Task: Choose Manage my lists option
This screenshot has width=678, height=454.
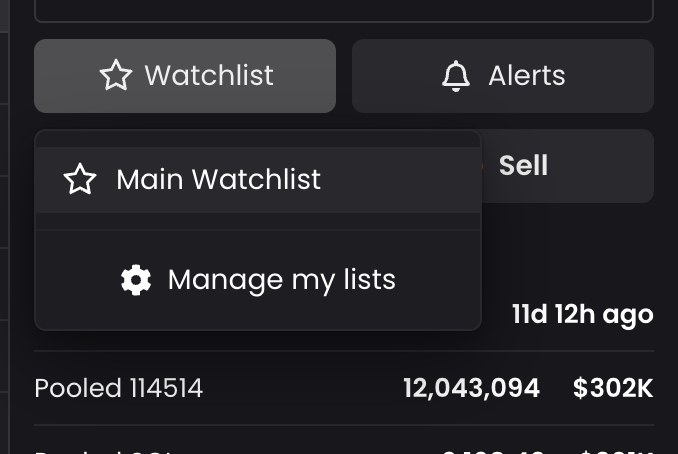Action: tap(258, 280)
